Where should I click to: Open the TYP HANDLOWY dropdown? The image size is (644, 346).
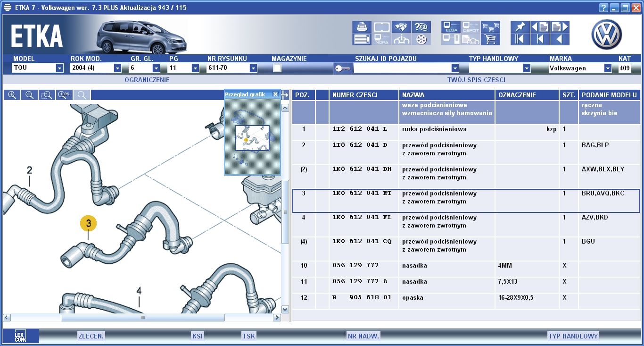(x=527, y=68)
